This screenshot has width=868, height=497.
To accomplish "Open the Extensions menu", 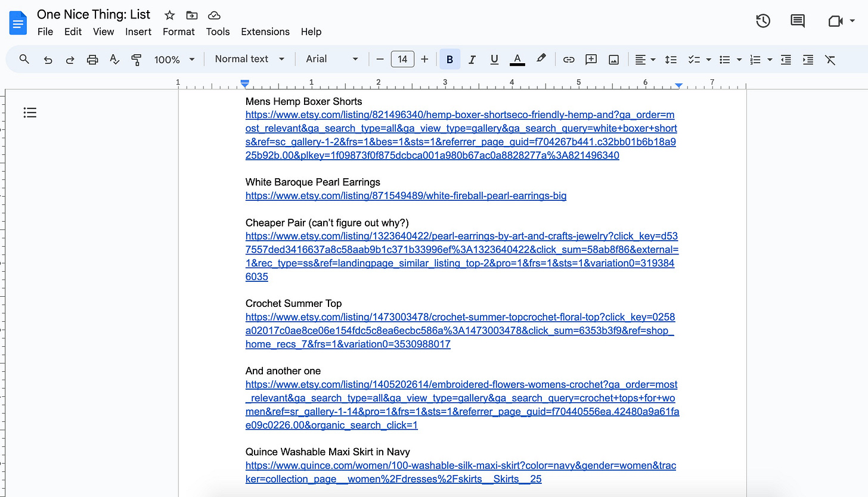I will [x=265, y=32].
